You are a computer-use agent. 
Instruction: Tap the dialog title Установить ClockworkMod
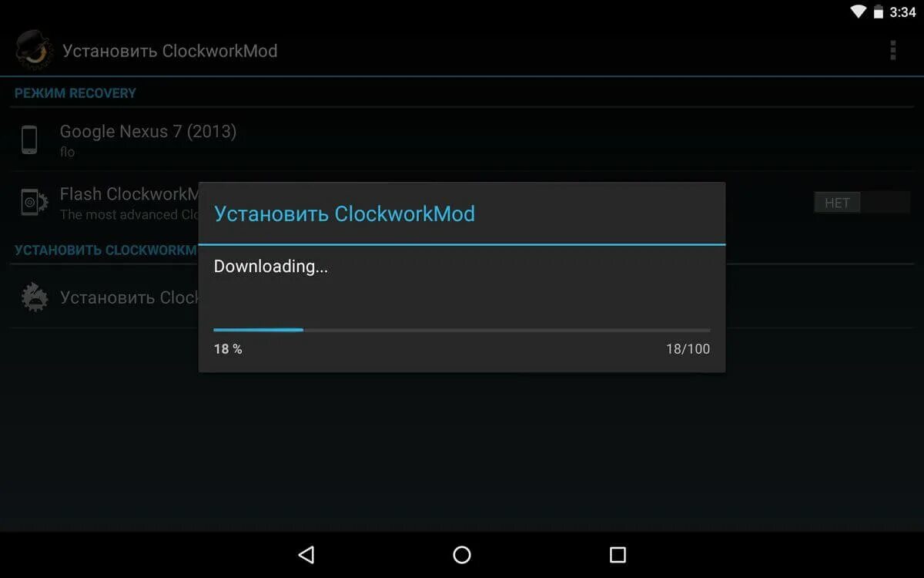[344, 213]
